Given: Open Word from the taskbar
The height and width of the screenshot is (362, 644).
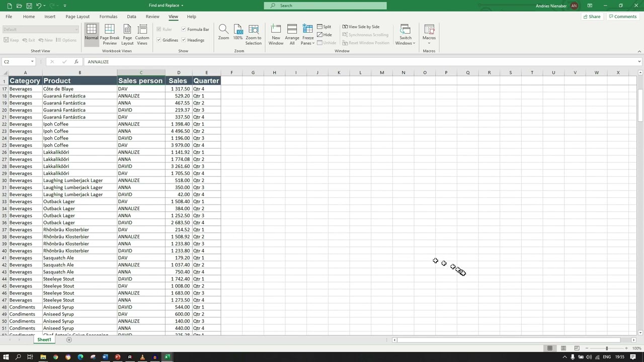Looking at the screenshot, I should [x=105, y=357].
